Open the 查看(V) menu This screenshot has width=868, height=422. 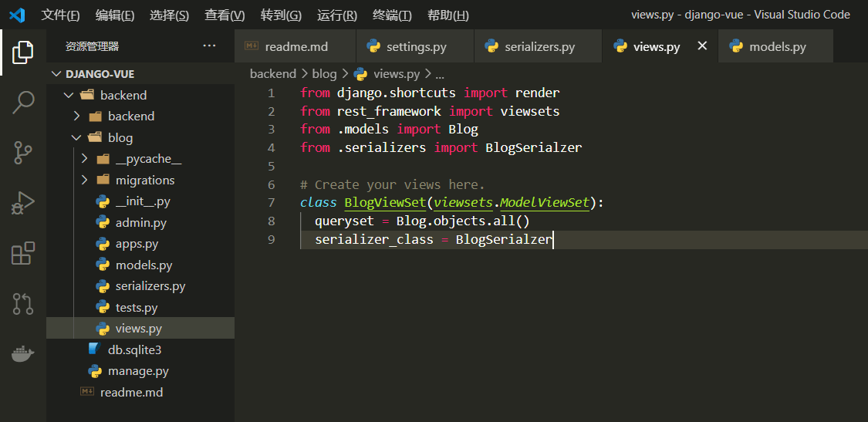coord(225,15)
